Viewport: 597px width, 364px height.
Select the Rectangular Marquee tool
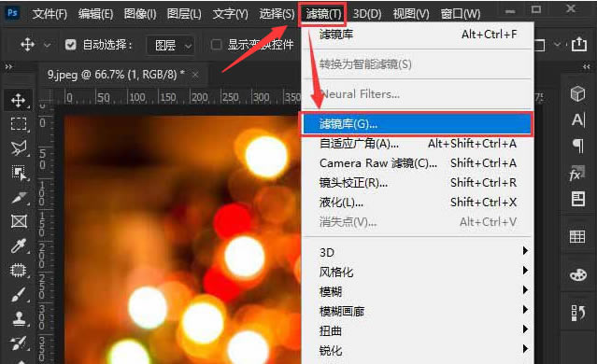[19, 124]
